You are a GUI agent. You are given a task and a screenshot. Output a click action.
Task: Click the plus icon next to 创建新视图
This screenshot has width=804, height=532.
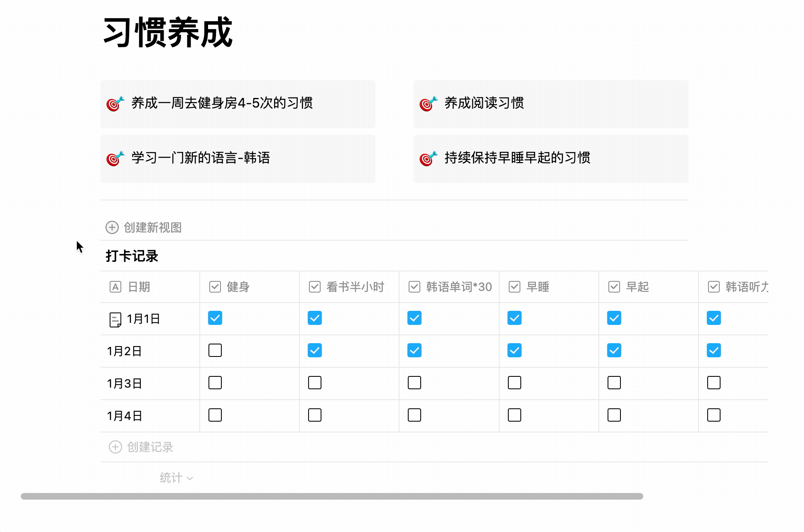112,227
